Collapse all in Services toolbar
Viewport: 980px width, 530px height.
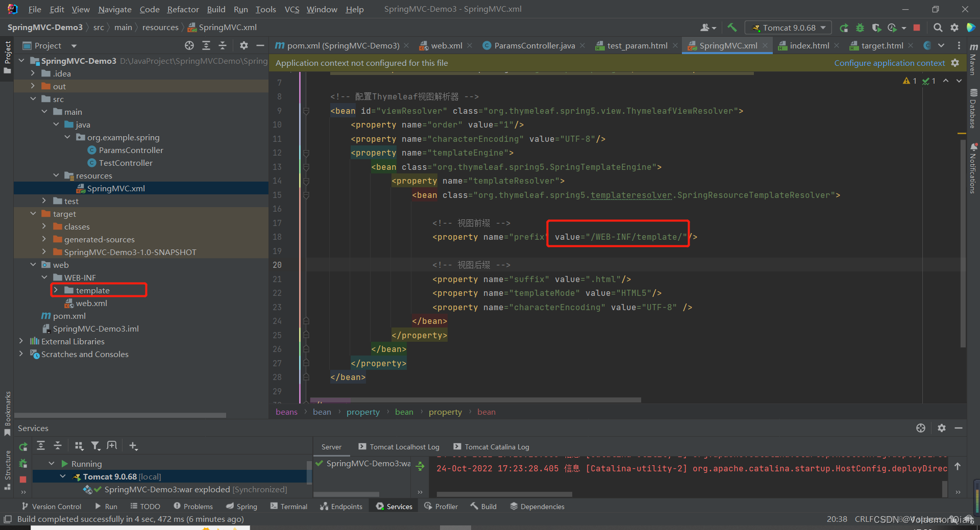(x=58, y=446)
